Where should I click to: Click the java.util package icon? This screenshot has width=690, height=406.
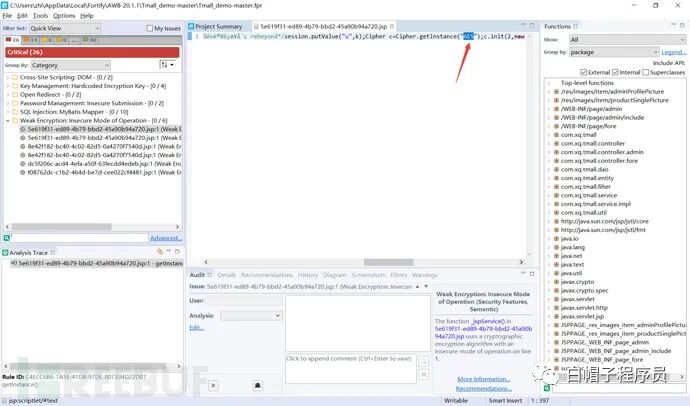pos(556,273)
